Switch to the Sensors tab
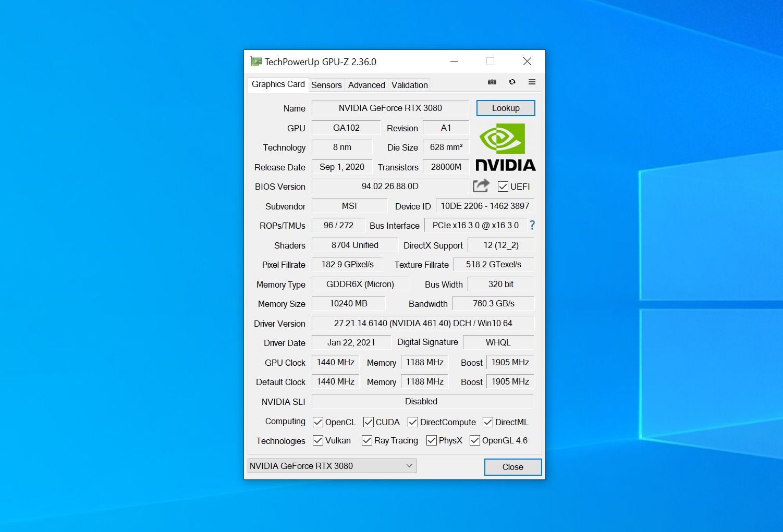The height and width of the screenshot is (532, 783). (x=326, y=85)
